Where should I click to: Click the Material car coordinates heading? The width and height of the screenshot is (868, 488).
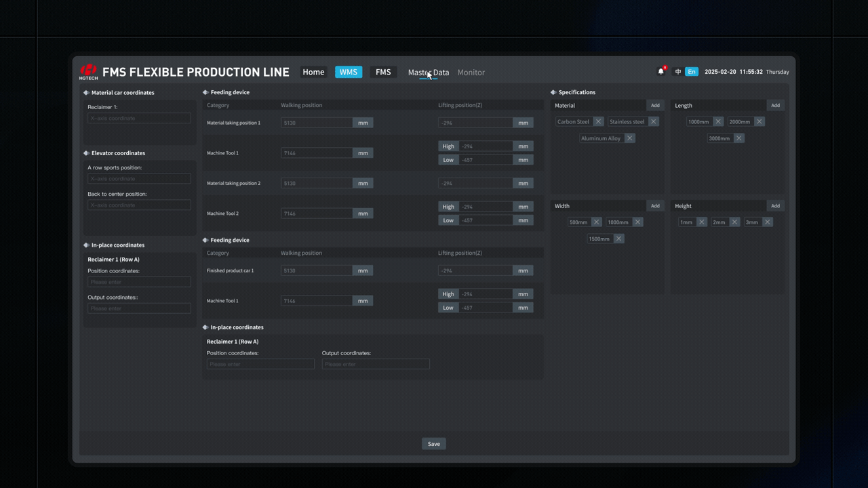click(123, 93)
